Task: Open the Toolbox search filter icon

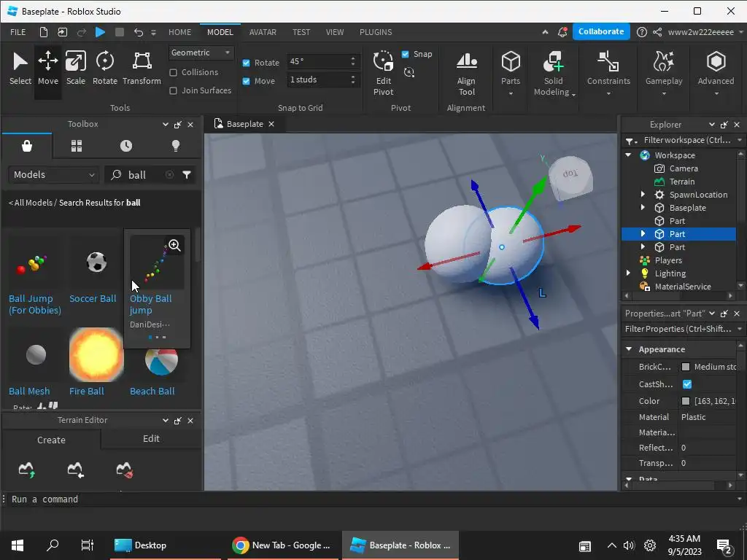Action: pos(187,175)
